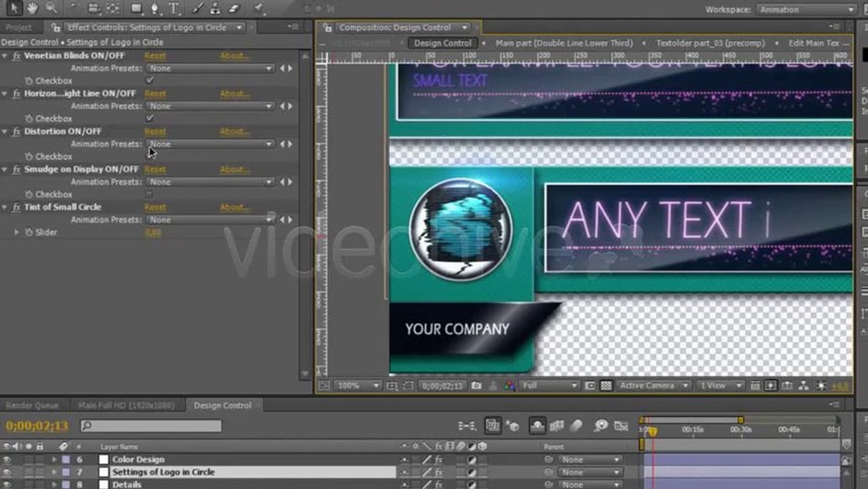Expand the Color Design layer triangle
This screenshot has width=868, height=489.
pos(54,460)
